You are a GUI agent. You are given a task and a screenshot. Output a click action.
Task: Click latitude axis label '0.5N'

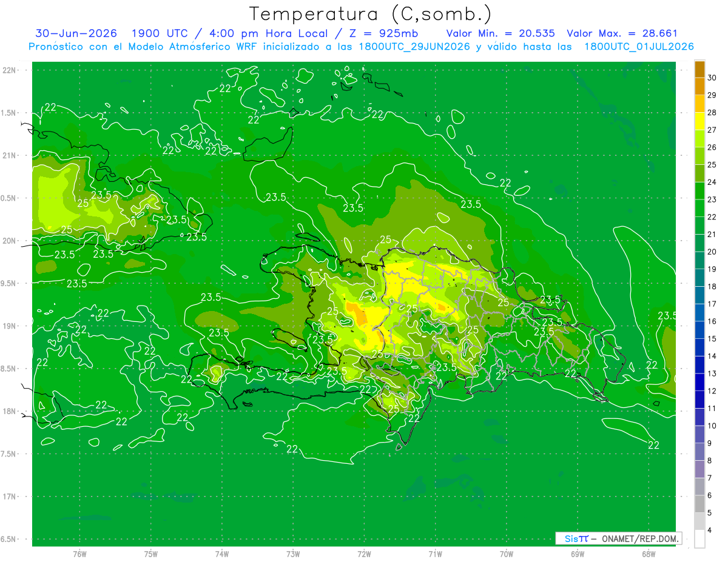pyautogui.click(x=9, y=198)
